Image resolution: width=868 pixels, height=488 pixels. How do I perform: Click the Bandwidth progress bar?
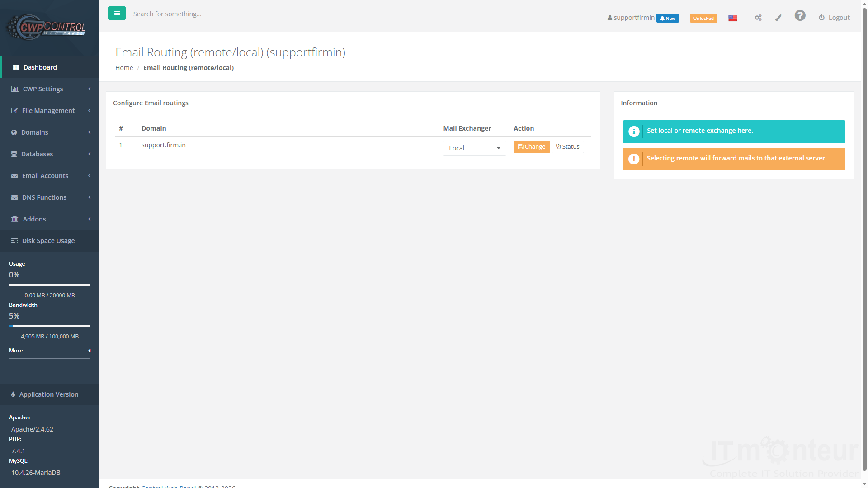(x=50, y=326)
